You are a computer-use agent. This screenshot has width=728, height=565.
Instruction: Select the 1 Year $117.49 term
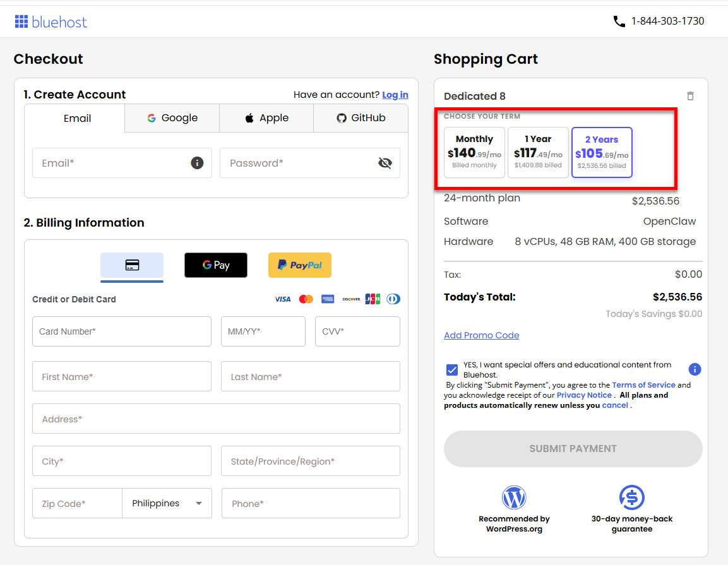pos(538,152)
